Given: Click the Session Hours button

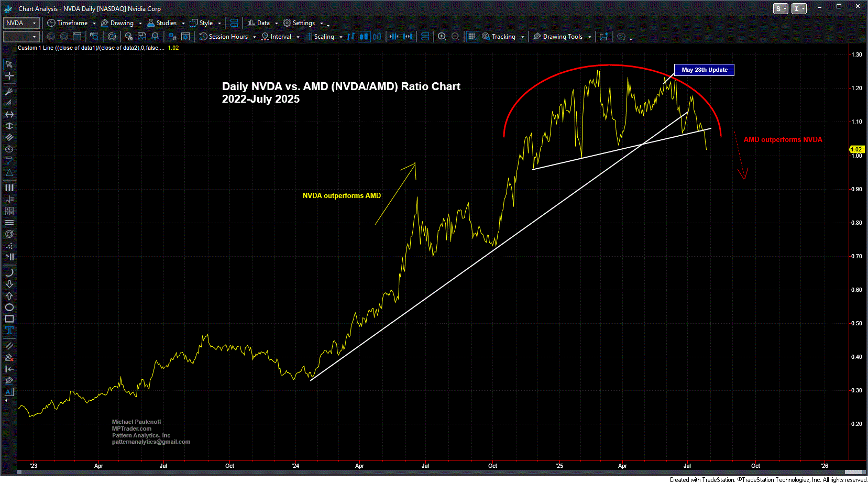Looking at the screenshot, I should (224, 37).
